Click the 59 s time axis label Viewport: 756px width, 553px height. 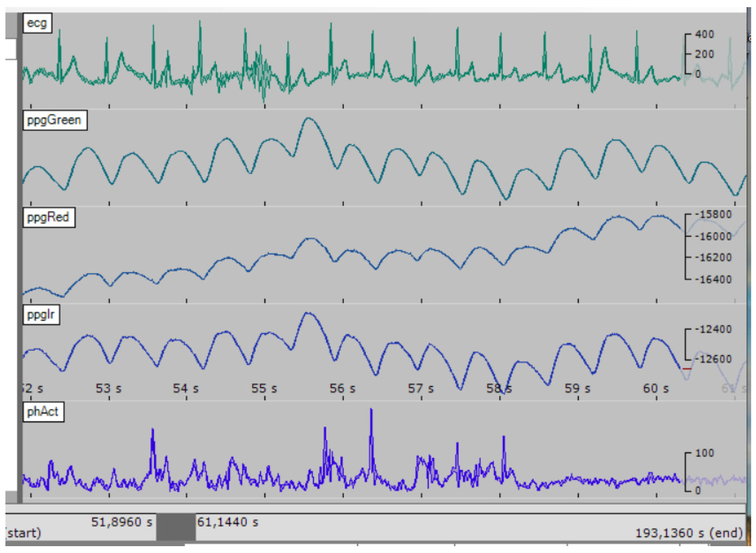pos(577,389)
